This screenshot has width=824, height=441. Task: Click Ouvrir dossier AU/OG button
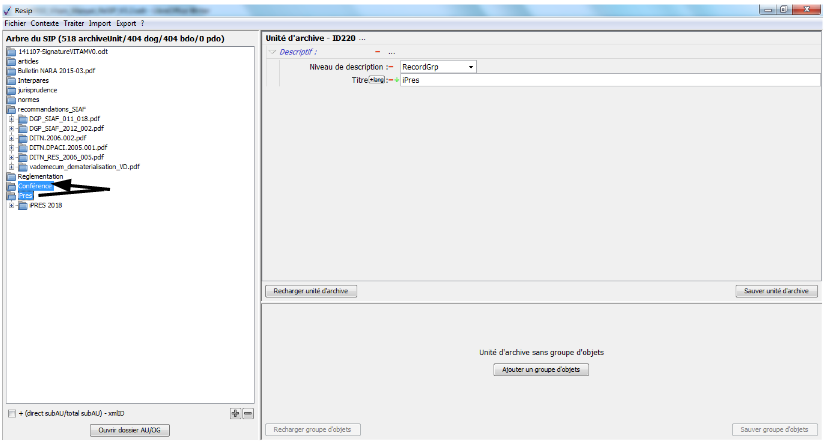[129, 430]
